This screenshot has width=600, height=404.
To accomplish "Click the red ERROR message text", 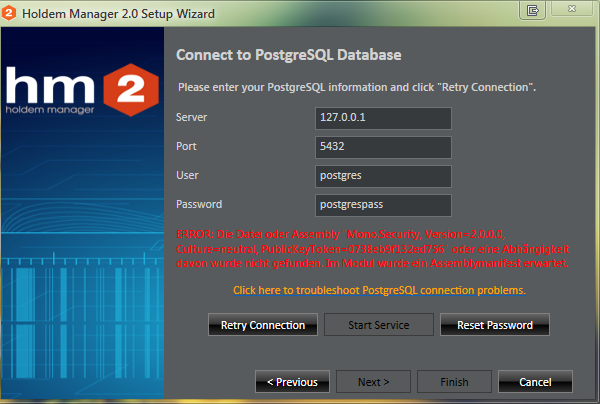I will pyautogui.click(x=372, y=249).
